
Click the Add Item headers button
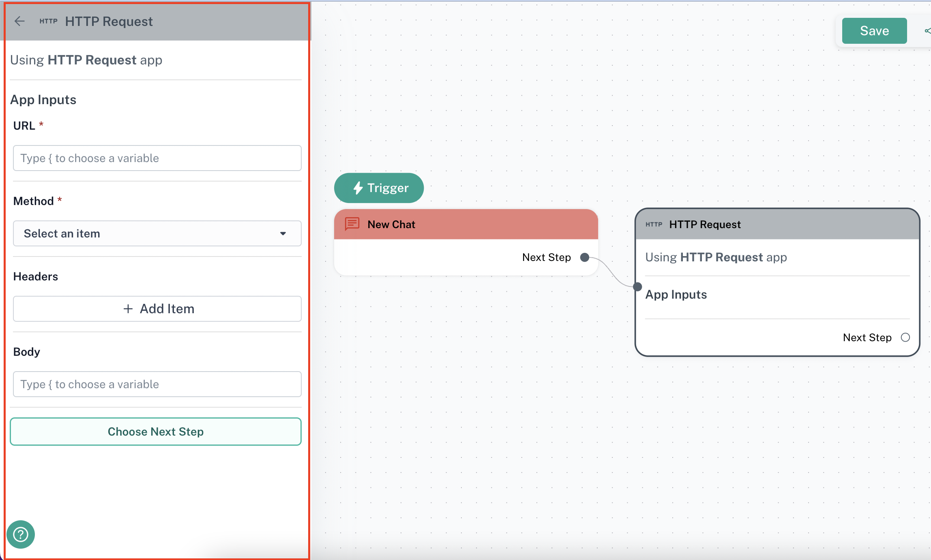coord(157,309)
